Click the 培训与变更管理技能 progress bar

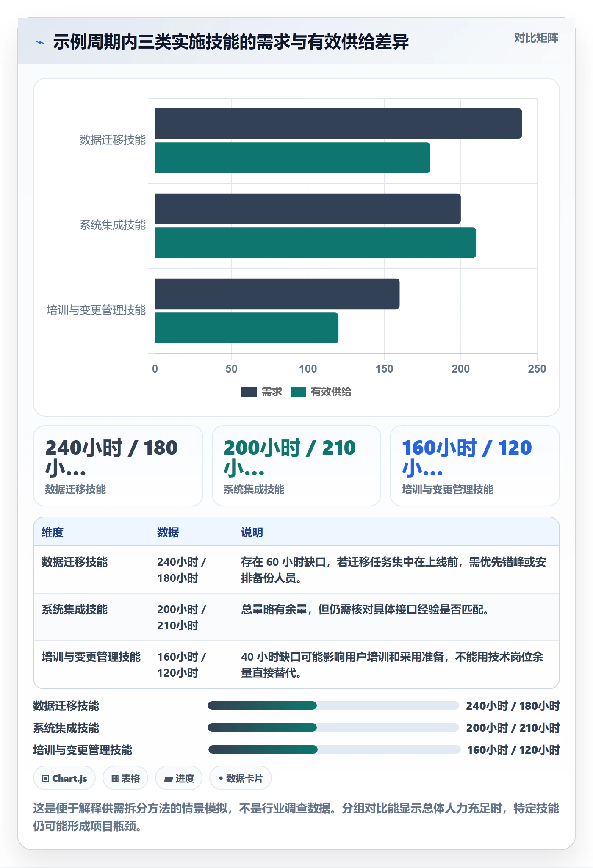click(334, 749)
